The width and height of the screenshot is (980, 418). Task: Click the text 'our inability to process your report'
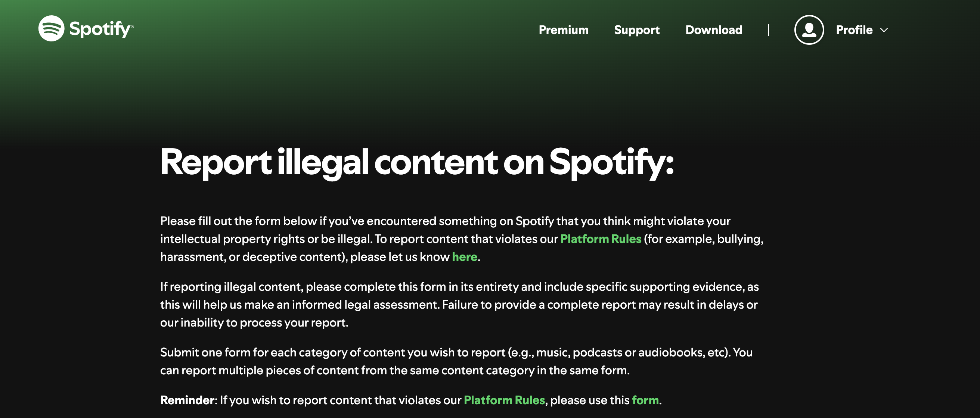(x=254, y=322)
